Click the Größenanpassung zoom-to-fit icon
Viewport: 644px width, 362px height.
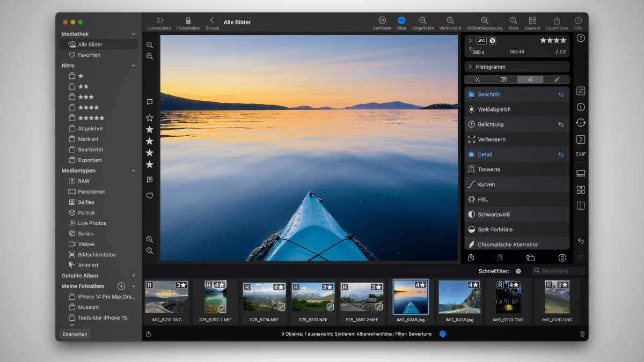[x=485, y=20]
